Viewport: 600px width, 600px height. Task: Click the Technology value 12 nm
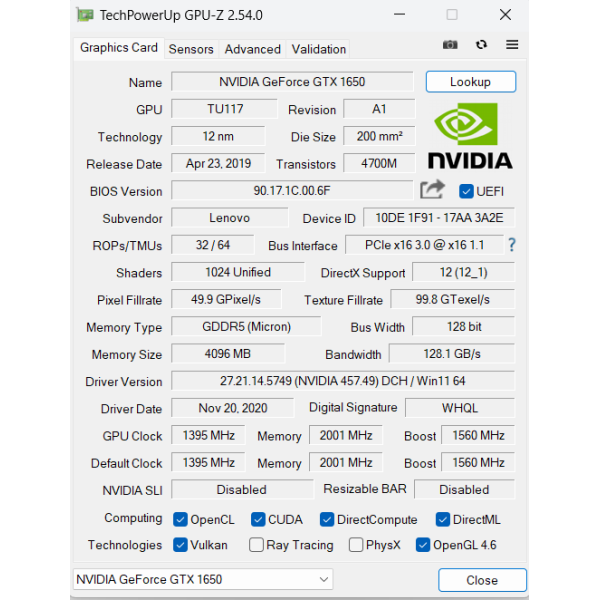218,136
